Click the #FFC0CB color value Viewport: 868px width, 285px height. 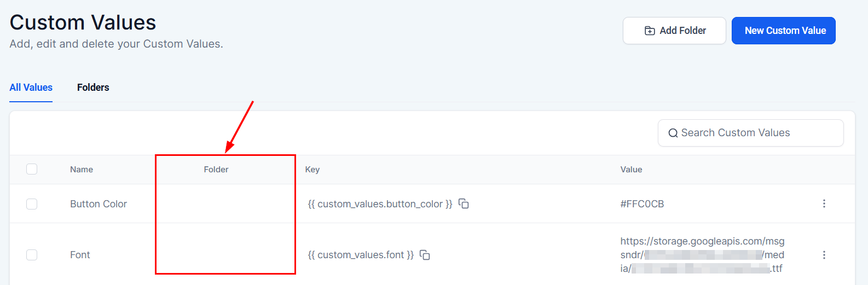pos(642,204)
